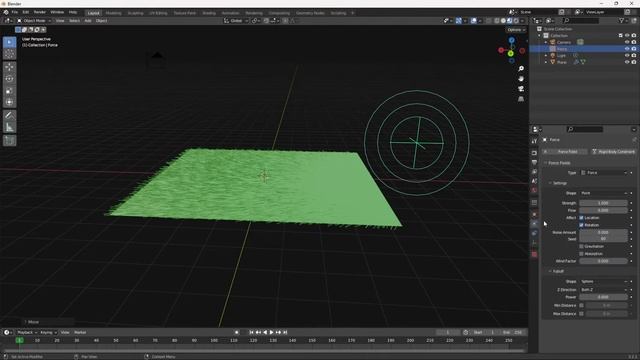Click the blue Z axis on gizmo
The image size is (640, 360).
point(511,40)
